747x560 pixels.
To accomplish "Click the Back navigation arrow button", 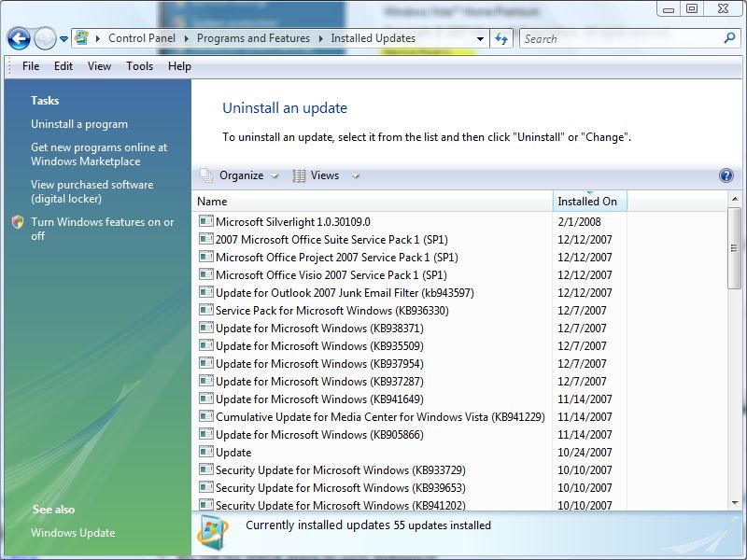I will coord(19,38).
